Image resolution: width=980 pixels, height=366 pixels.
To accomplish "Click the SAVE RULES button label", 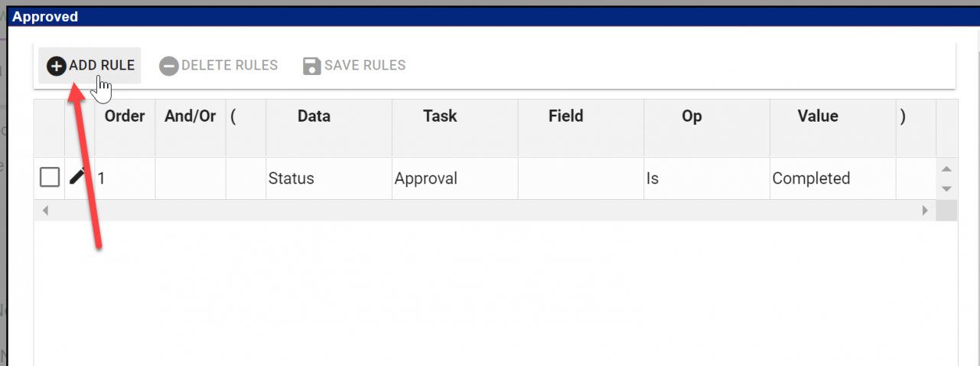I will [365, 65].
